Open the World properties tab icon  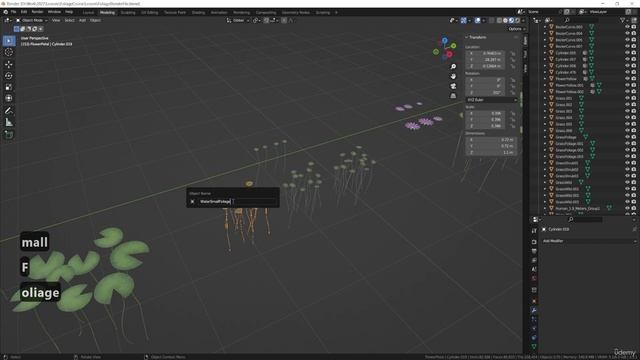click(x=534, y=278)
